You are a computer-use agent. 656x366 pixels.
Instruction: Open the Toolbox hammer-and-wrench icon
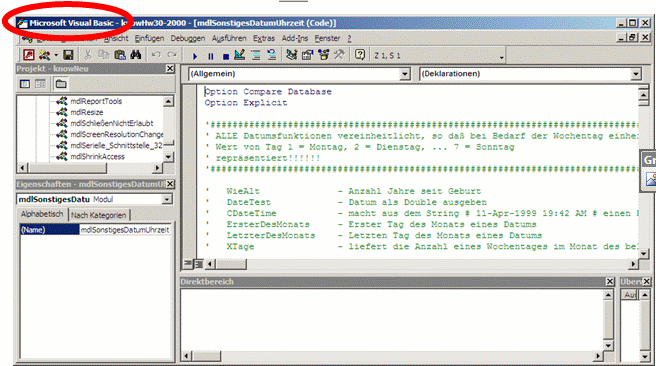click(339, 55)
